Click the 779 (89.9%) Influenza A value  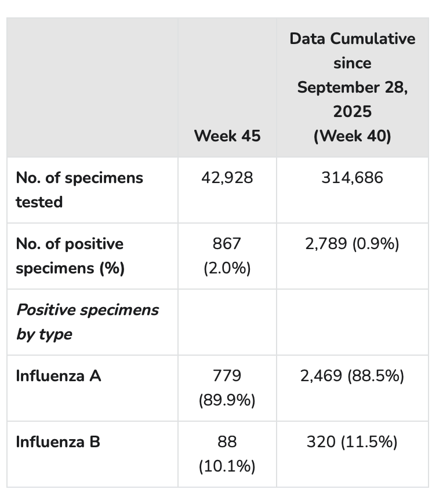point(227,388)
